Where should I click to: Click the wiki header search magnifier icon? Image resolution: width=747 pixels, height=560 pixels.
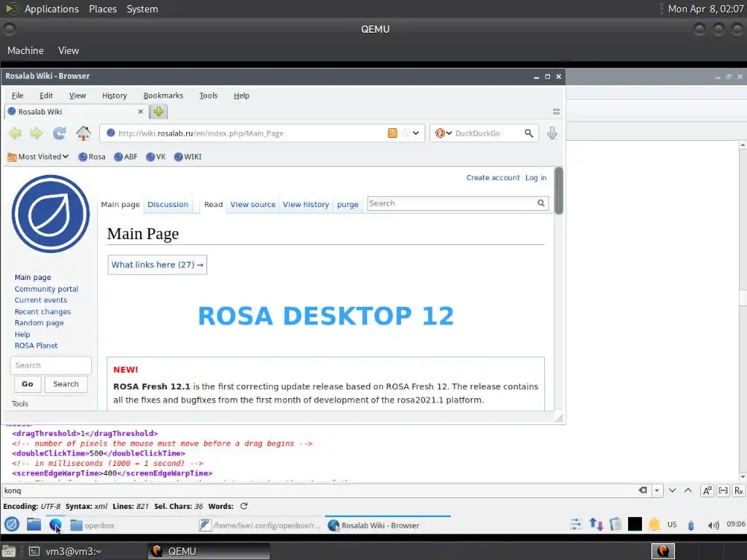[541, 203]
